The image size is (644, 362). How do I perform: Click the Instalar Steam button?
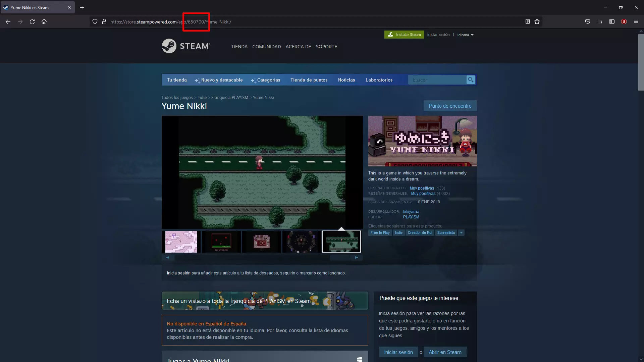404,35
